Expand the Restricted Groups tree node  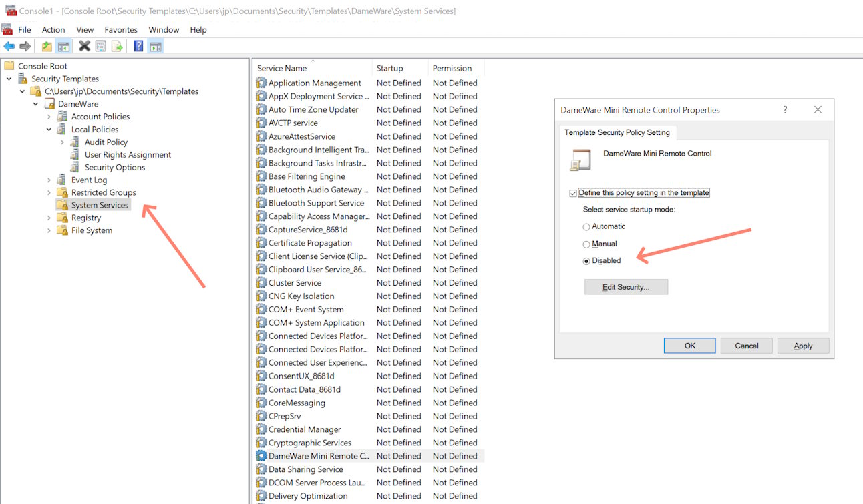49,193
